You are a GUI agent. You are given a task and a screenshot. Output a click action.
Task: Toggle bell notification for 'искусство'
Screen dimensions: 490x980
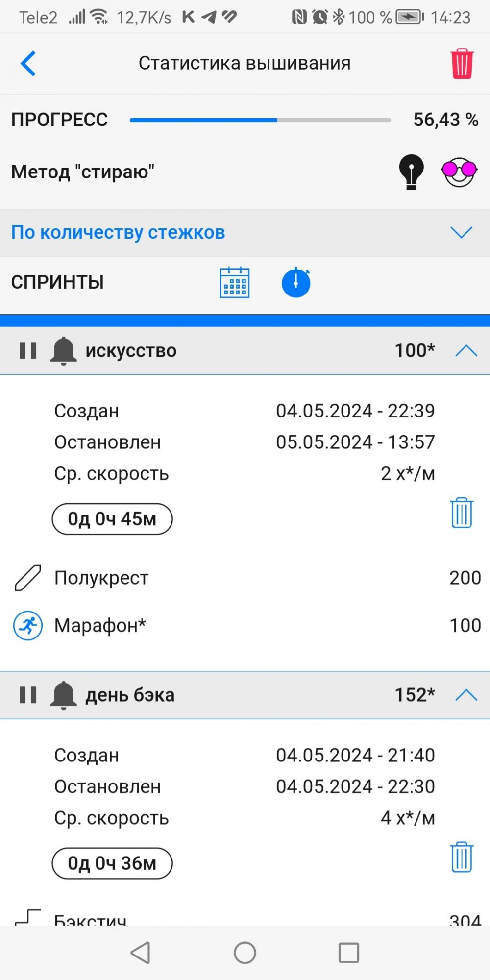[63, 351]
